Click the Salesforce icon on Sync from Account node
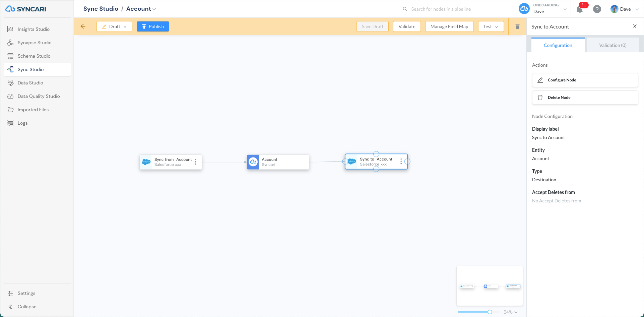The height and width of the screenshot is (317, 644). pyautogui.click(x=146, y=162)
